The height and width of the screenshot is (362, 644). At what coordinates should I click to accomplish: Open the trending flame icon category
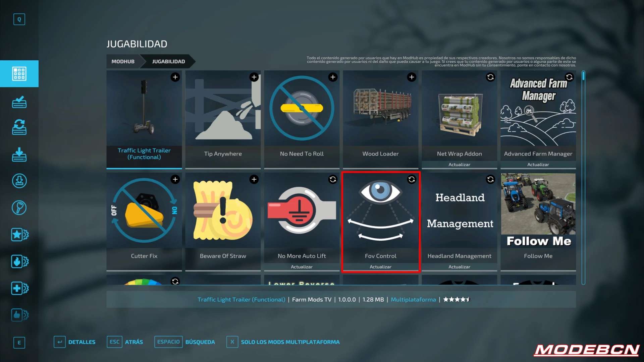pos(19,261)
